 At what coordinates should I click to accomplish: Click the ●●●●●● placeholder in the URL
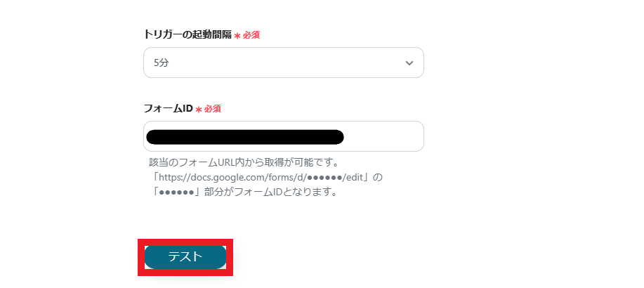324,177
